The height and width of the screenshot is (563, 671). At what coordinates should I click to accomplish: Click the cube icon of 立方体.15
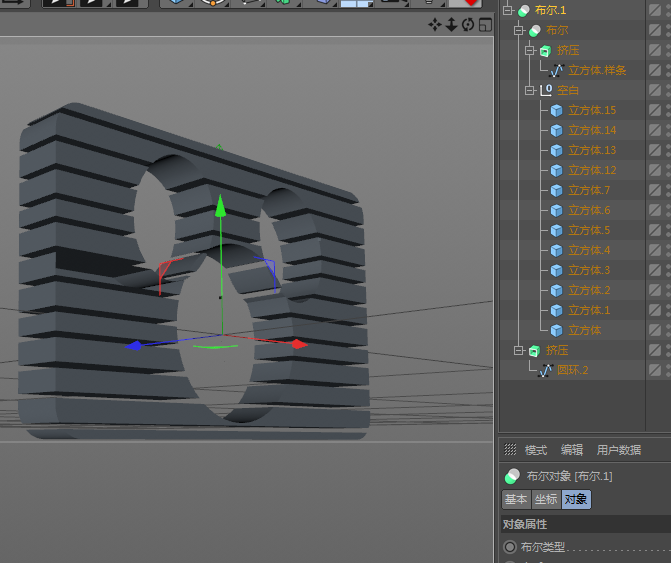[x=557, y=110]
